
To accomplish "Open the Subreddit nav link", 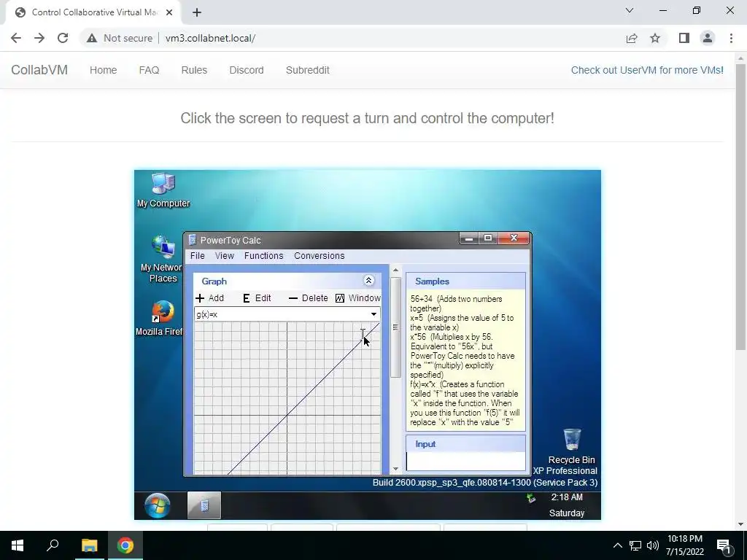I will (x=308, y=70).
